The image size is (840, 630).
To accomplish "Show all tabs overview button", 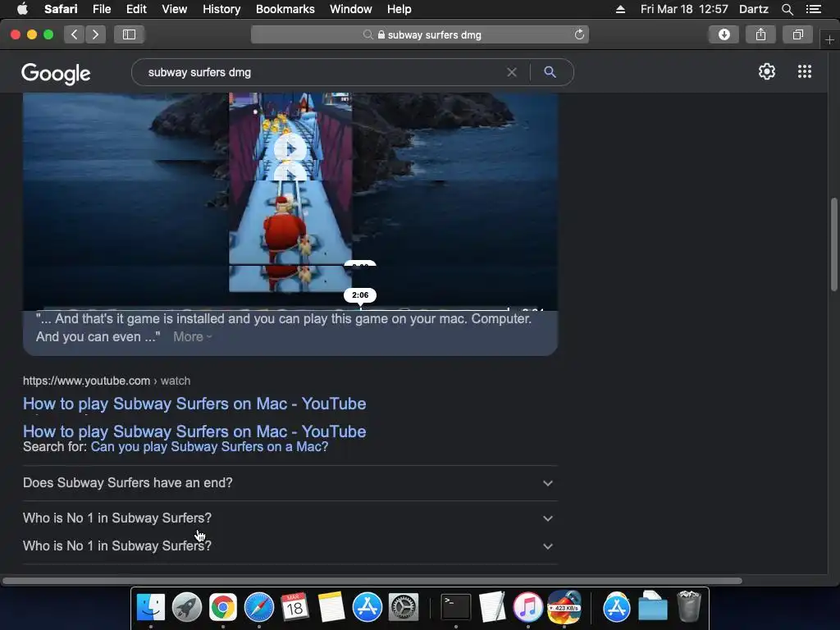I will (x=797, y=34).
